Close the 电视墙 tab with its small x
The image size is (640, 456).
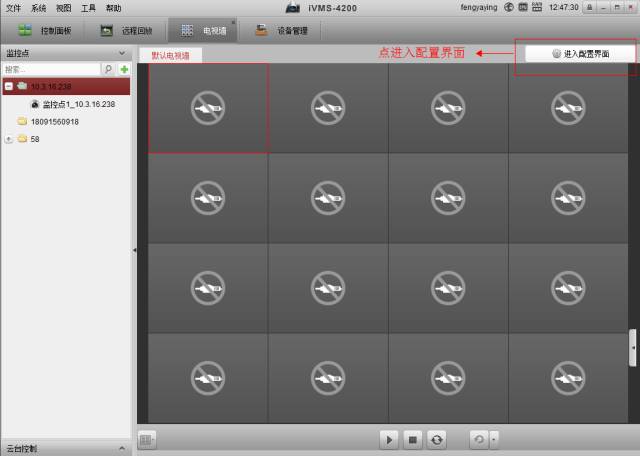(234, 21)
